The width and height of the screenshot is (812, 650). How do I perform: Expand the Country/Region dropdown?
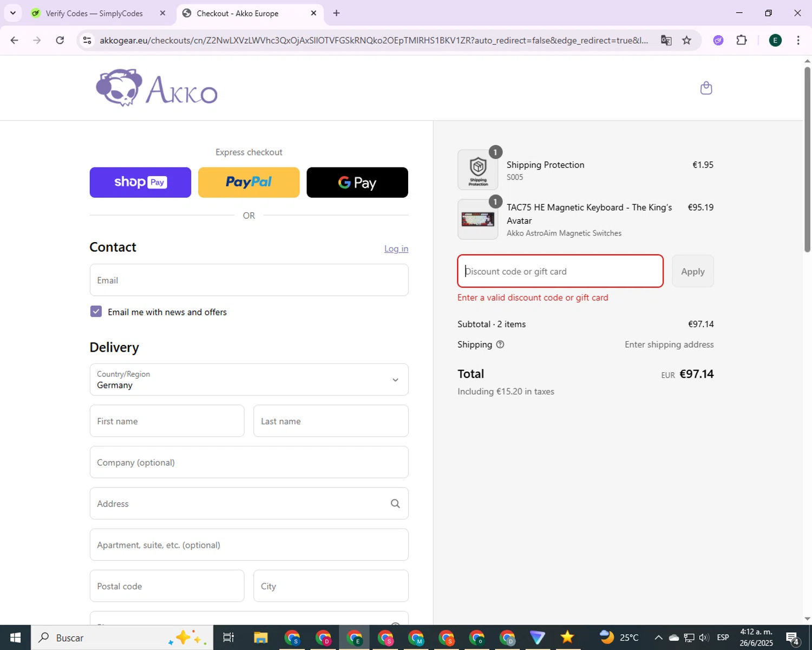[x=395, y=380]
